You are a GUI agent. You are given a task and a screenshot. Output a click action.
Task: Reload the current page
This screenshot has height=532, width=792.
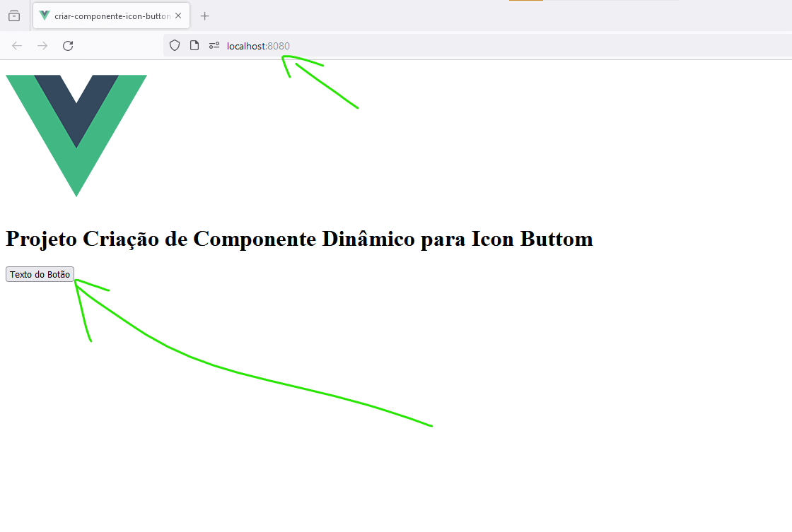[x=68, y=46]
